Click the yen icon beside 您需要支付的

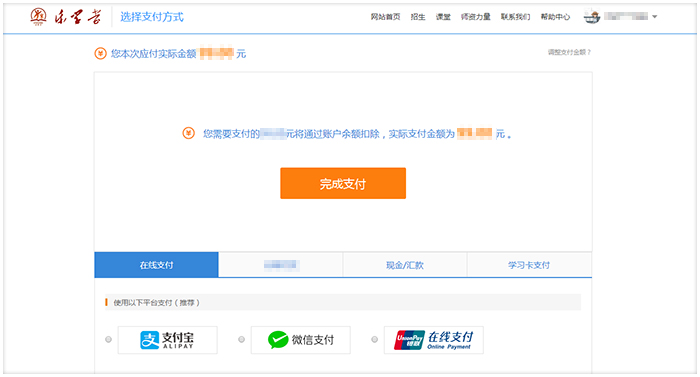189,133
